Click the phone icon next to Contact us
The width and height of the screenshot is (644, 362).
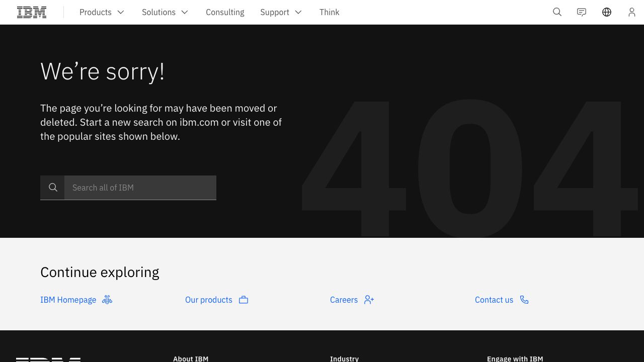(x=524, y=300)
